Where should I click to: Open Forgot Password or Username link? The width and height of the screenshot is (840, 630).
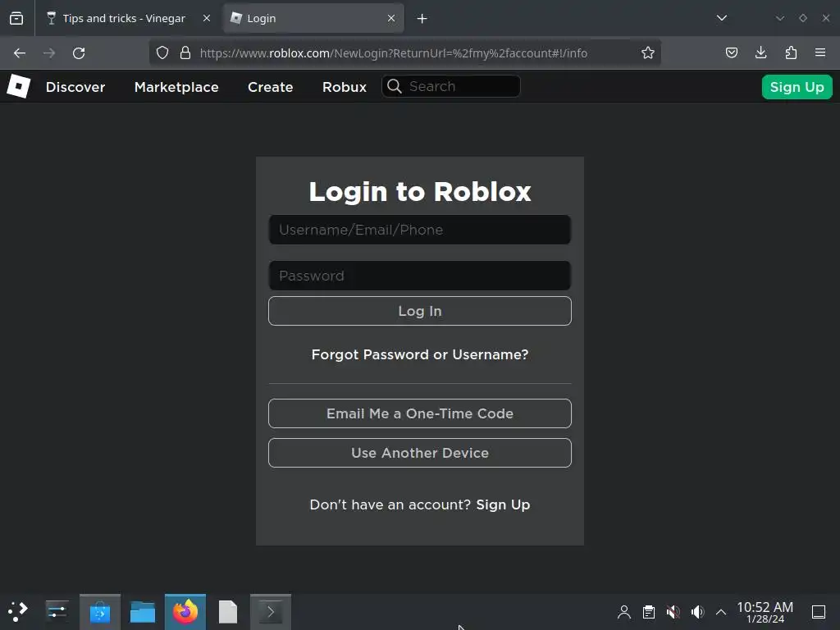420,354
